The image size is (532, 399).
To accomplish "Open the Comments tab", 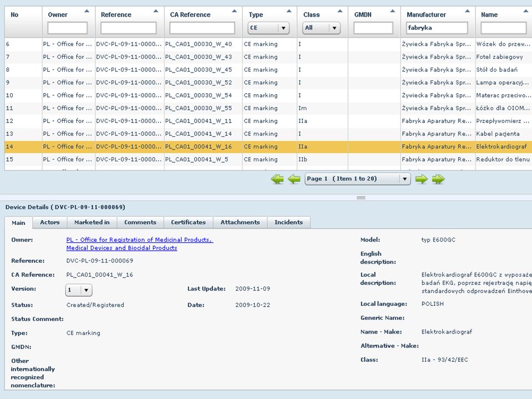I will click(x=140, y=222).
